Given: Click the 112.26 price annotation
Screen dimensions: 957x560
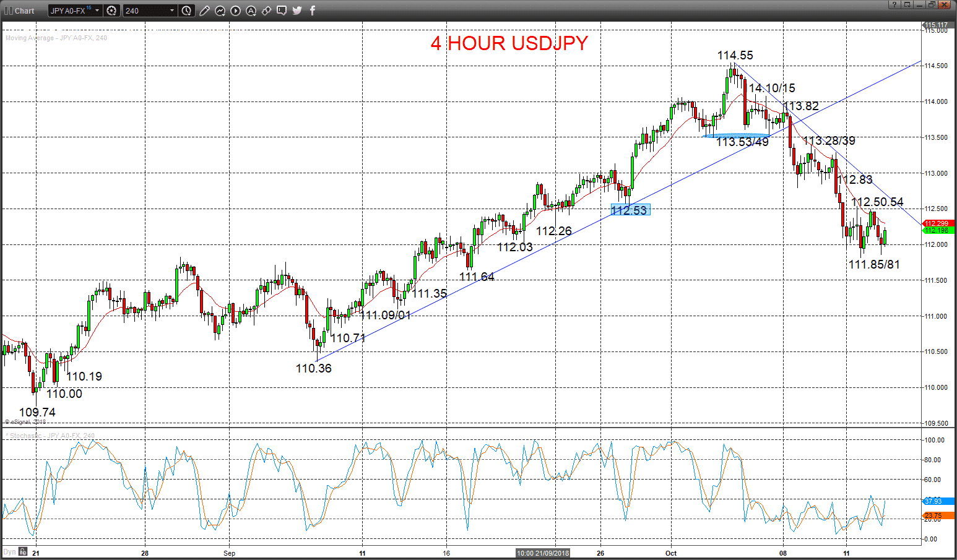Looking at the screenshot, I should 554,231.
